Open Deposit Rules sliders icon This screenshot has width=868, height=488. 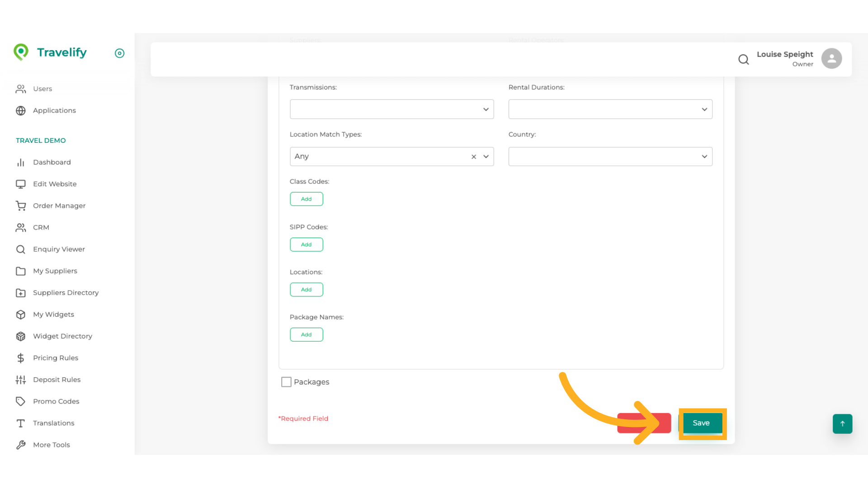click(x=21, y=380)
